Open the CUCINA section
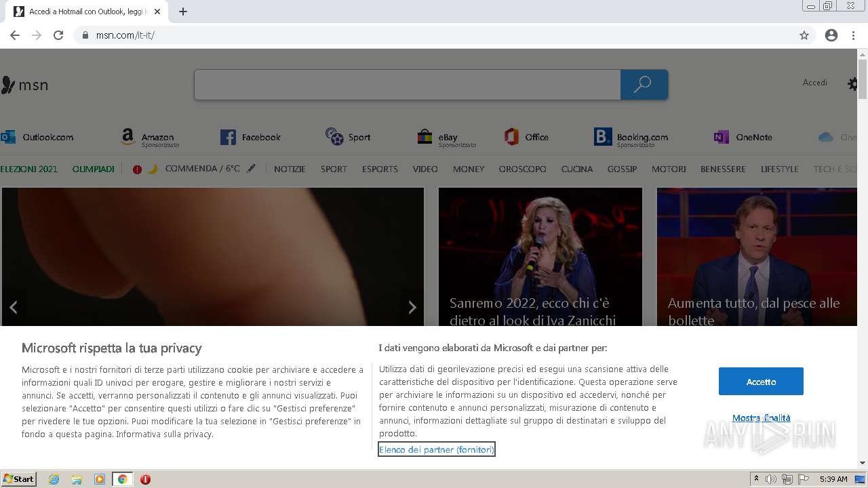 click(577, 169)
